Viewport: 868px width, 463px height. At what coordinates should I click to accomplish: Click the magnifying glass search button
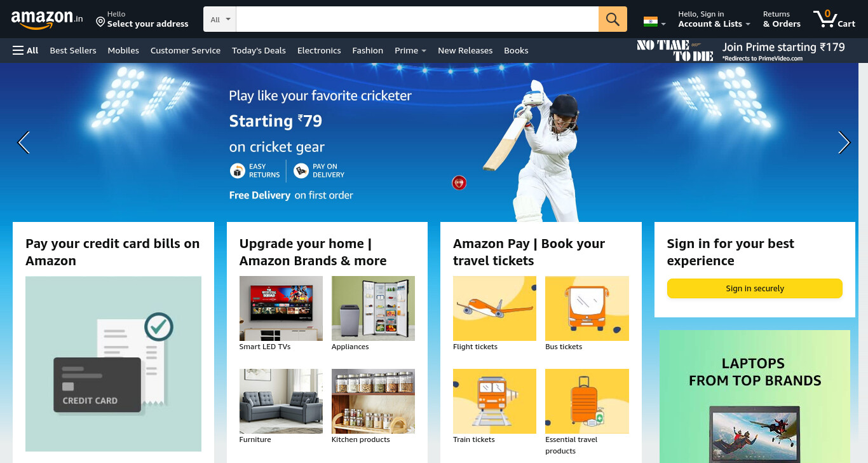613,19
